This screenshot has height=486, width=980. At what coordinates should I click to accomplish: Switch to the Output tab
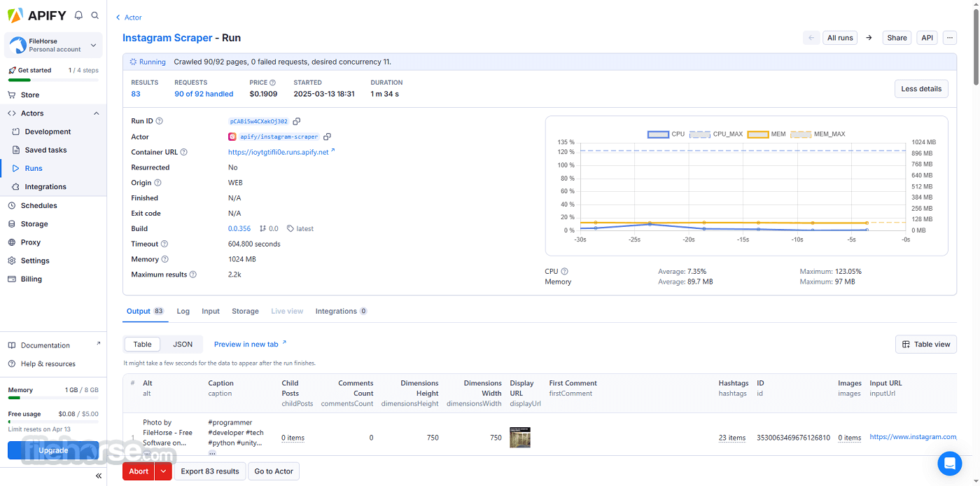point(145,311)
